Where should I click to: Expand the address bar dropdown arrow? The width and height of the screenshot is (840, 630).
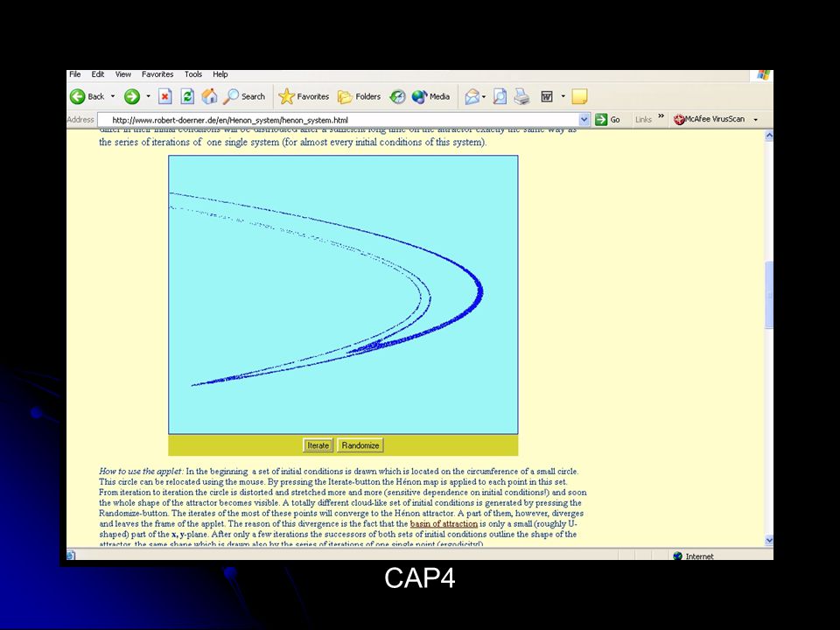click(x=584, y=120)
